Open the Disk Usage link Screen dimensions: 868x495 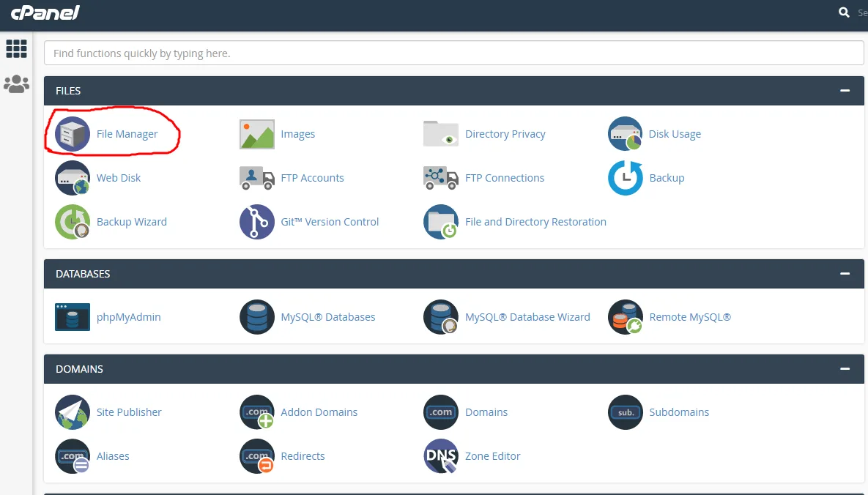pyautogui.click(x=675, y=134)
